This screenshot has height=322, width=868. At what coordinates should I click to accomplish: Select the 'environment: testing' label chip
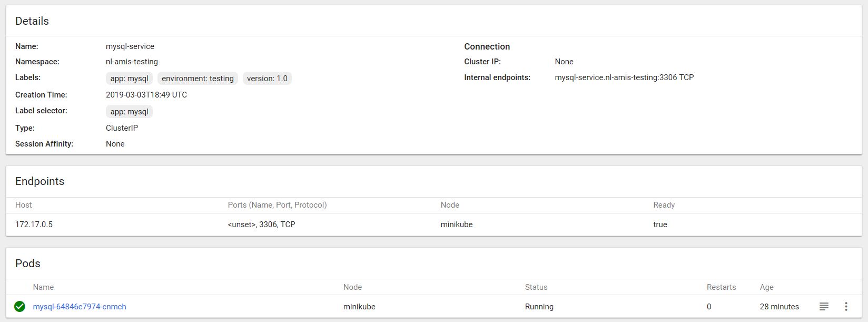[198, 79]
